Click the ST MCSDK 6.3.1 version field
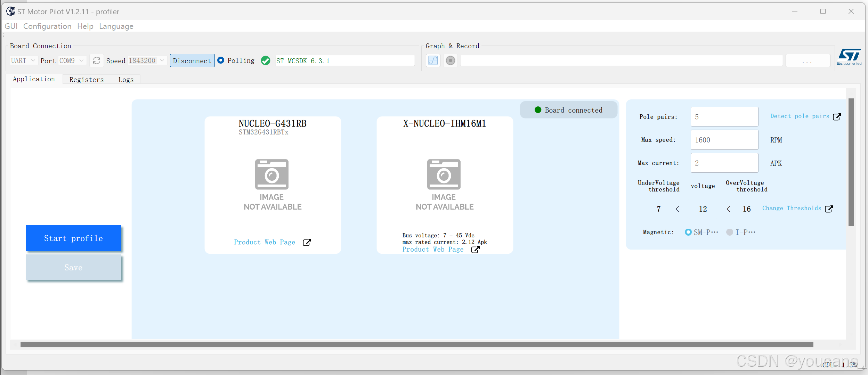This screenshot has width=868, height=375. click(345, 60)
